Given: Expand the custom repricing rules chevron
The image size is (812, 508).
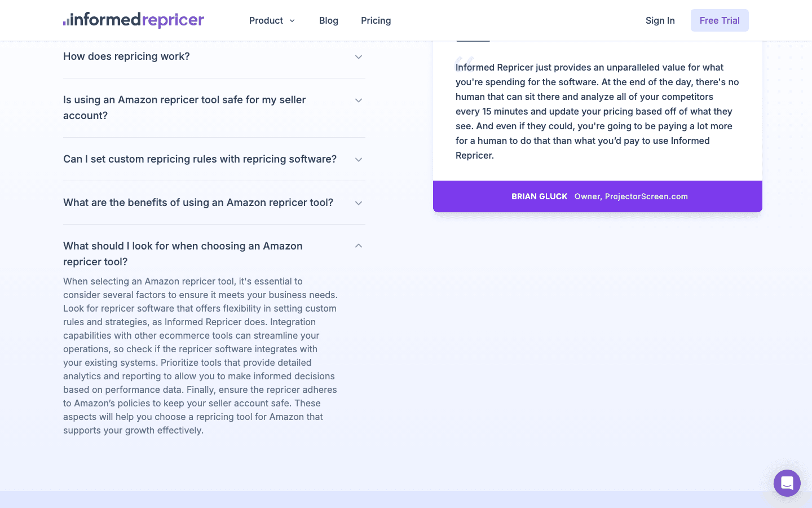Looking at the screenshot, I should (359, 160).
